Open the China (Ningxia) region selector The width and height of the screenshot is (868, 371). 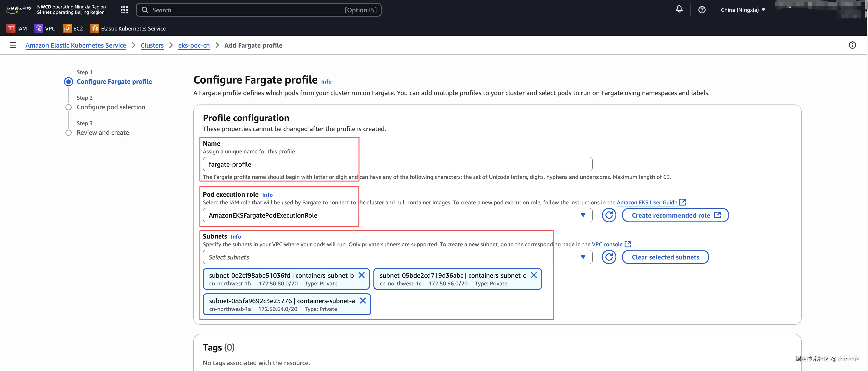click(743, 10)
